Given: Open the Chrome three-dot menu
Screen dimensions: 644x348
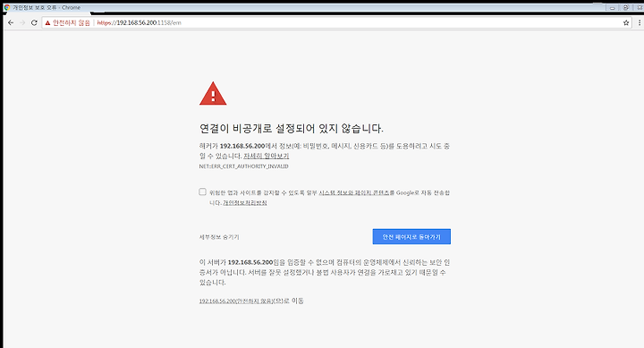Looking at the screenshot, I should (639, 23).
